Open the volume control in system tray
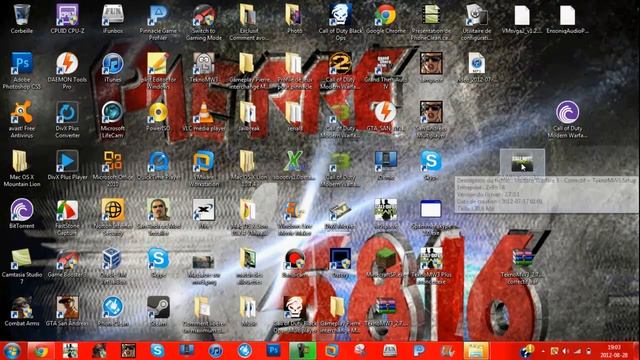 click(565, 351)
